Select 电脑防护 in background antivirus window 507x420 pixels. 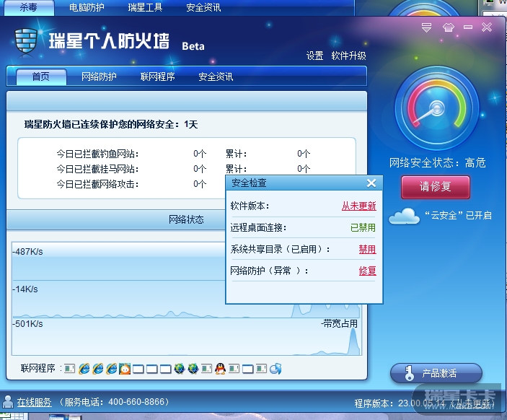pos(87,7)
